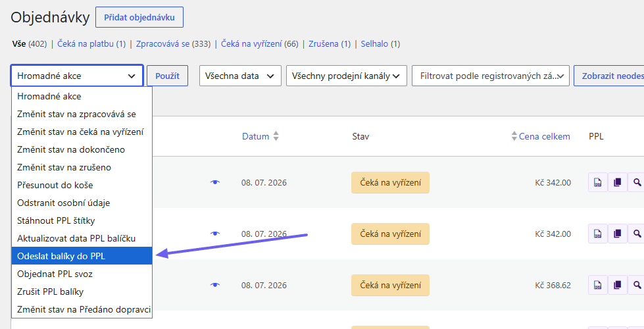Click the Objednávky page heading

[x=50, y=17]
